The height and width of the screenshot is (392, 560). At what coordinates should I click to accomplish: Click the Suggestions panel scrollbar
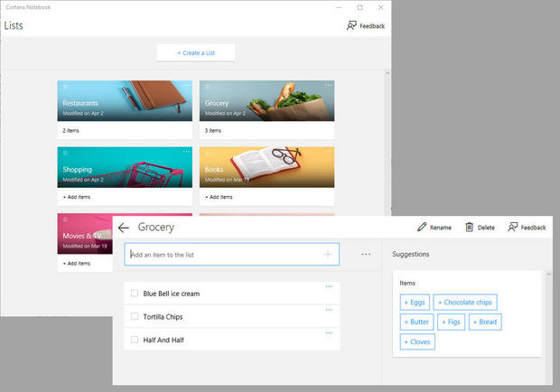tap(549, 327)
